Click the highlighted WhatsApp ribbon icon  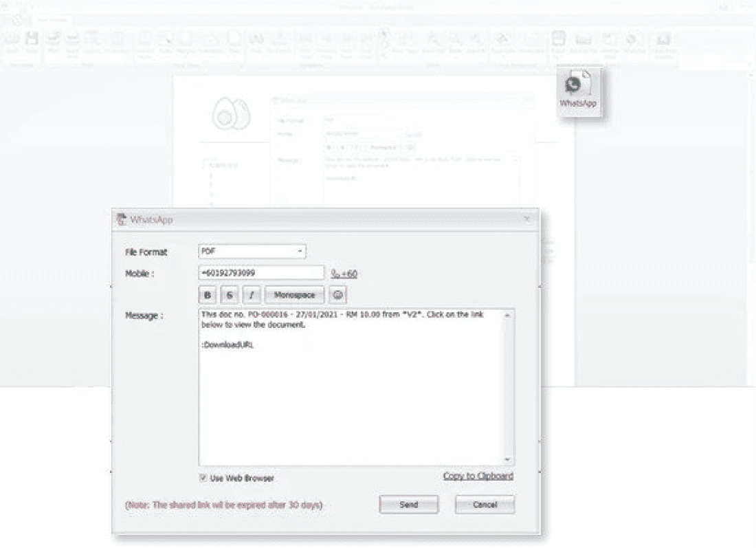pos(579,91)
